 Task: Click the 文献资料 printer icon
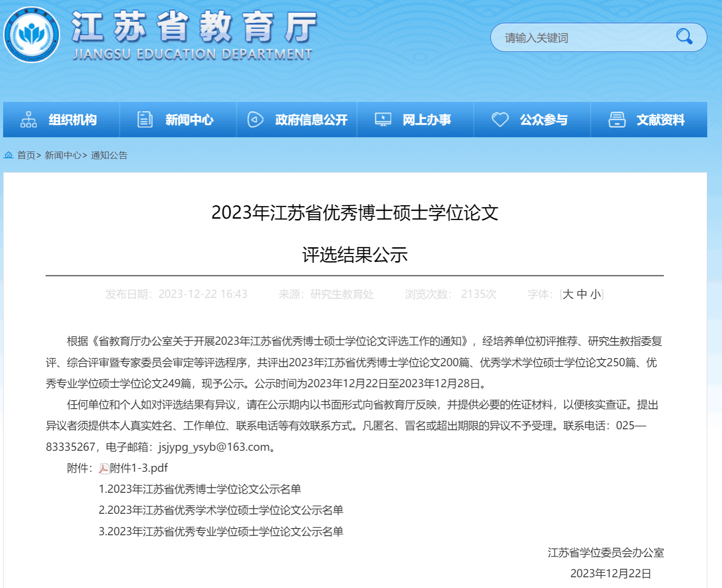pyautogui.click(x=617, y=120)
